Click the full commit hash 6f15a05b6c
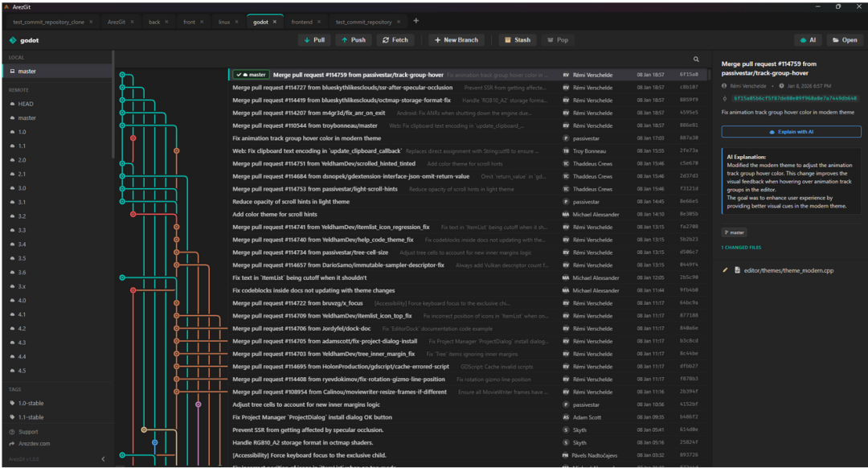 pyautogui.click(x=794, y=98)
